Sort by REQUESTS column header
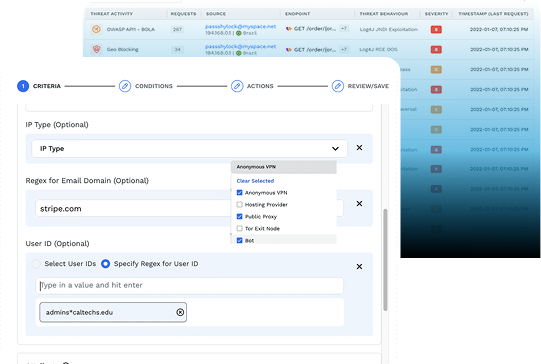The width and height of the screenshot is (541, 364). (x=183, y=14)
